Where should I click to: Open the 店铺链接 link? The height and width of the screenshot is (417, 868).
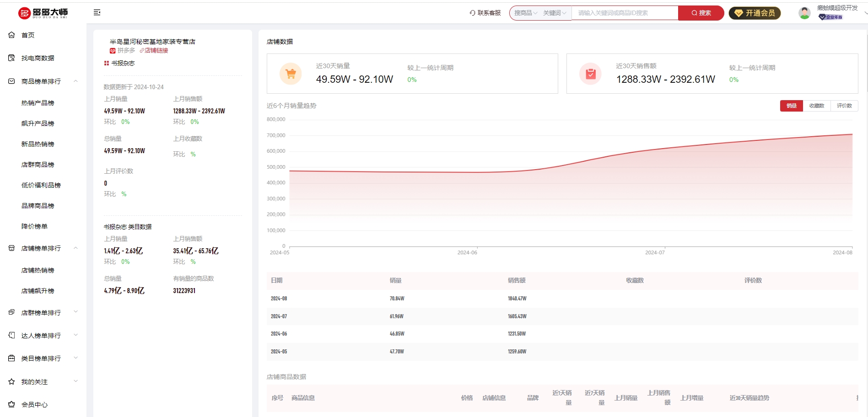point(156,50)
